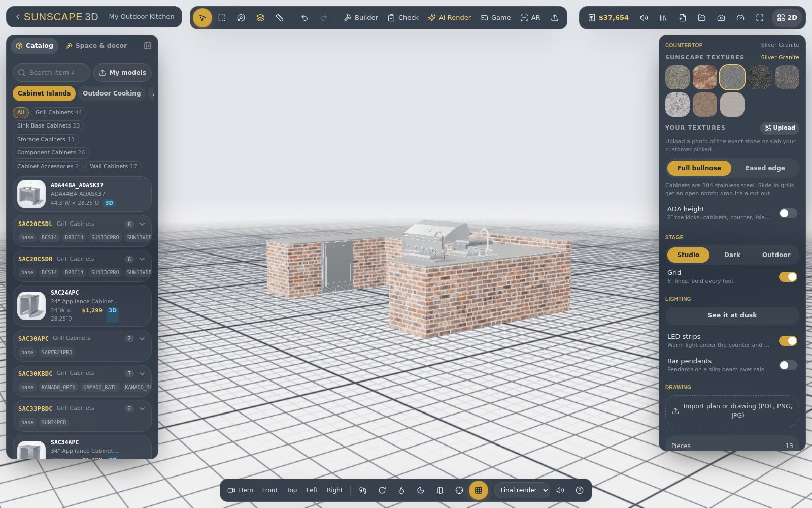Choose Eased edge profile
This screenshot has height=508, width=812.
(765, 168)
